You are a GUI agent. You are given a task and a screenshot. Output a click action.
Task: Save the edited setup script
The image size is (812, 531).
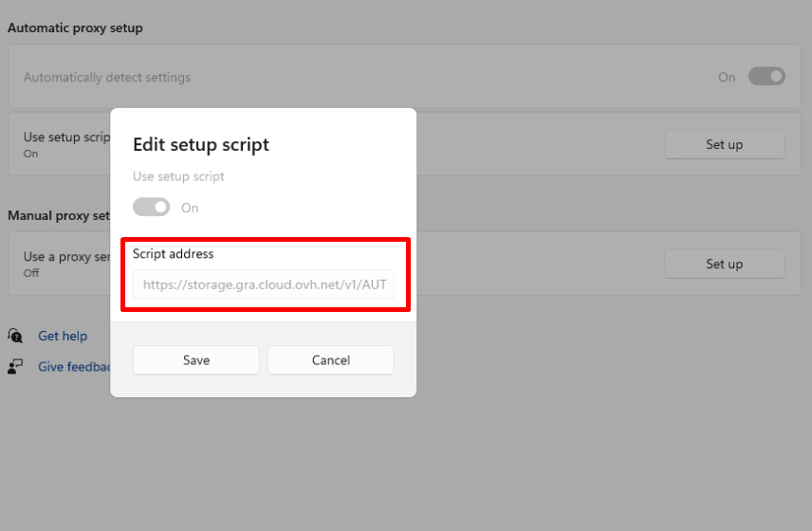tap(196, 360)
